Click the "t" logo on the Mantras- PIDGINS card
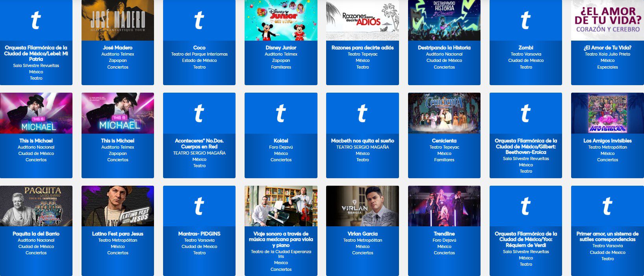The height and width of the screenshot is (276, 644). tap(199, 206)
